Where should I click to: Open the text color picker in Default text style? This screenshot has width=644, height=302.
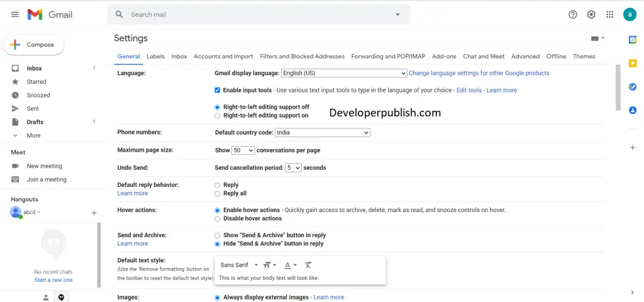coord(291,265)
